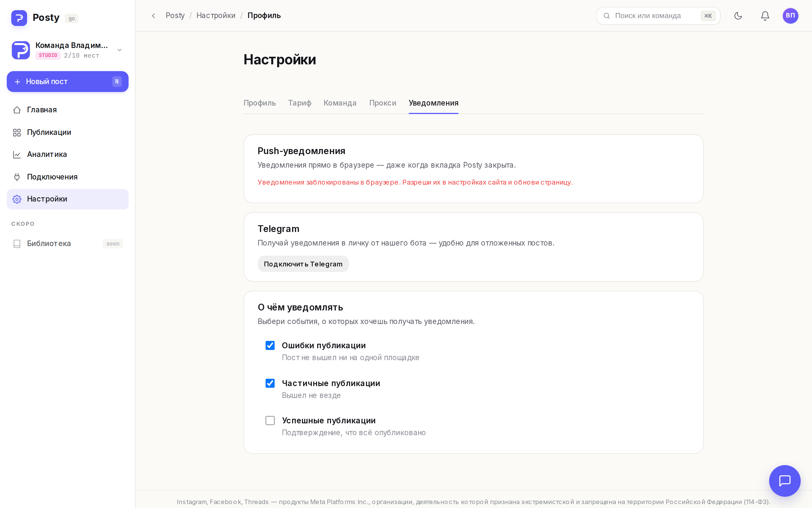Switch to the Прокси tab
812x508 pixels.
point(383,103)
